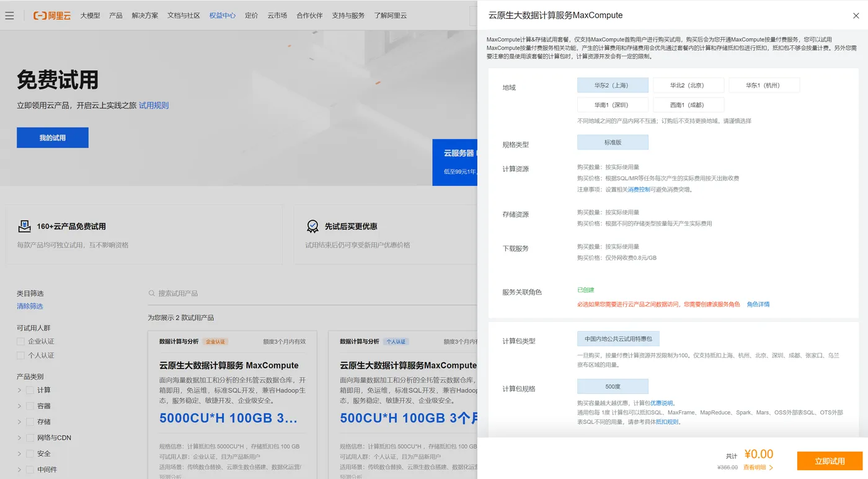Select region 华南1（深圳）

click(613, 105)
